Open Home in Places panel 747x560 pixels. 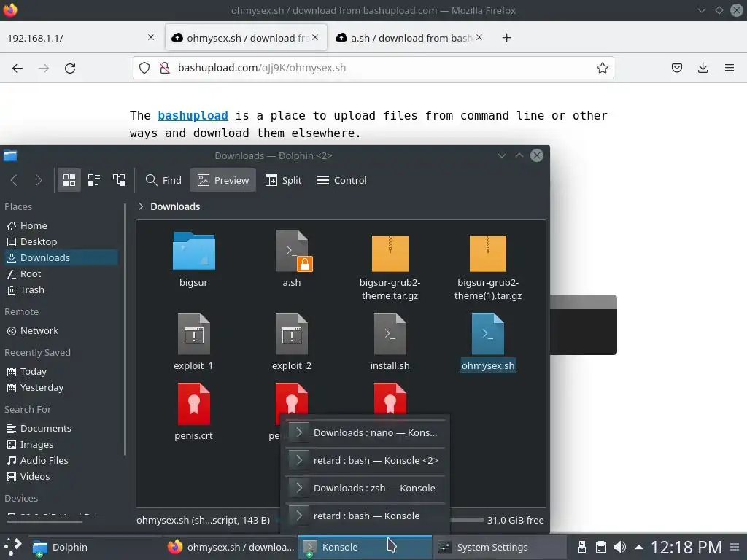[61, 226]
